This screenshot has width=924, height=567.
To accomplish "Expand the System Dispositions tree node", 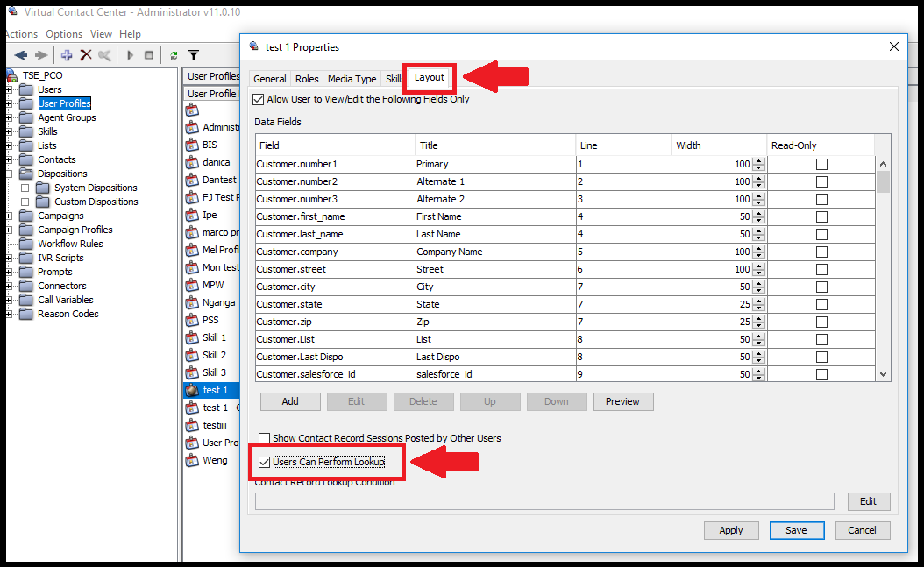I will click(x=25, y=188).
